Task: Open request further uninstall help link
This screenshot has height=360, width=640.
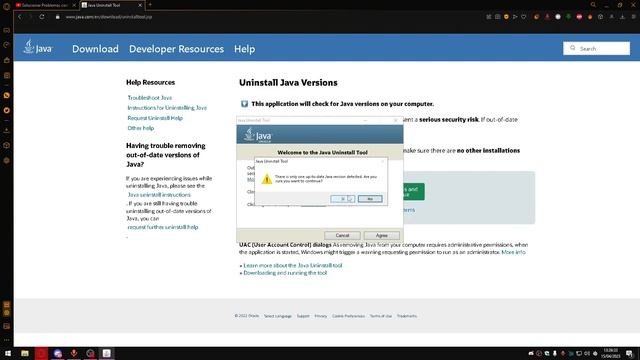Action: [163, 227]
